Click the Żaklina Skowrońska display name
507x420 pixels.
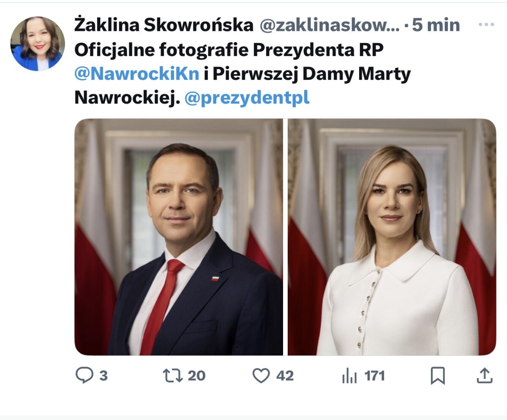[x=164, y=25]
